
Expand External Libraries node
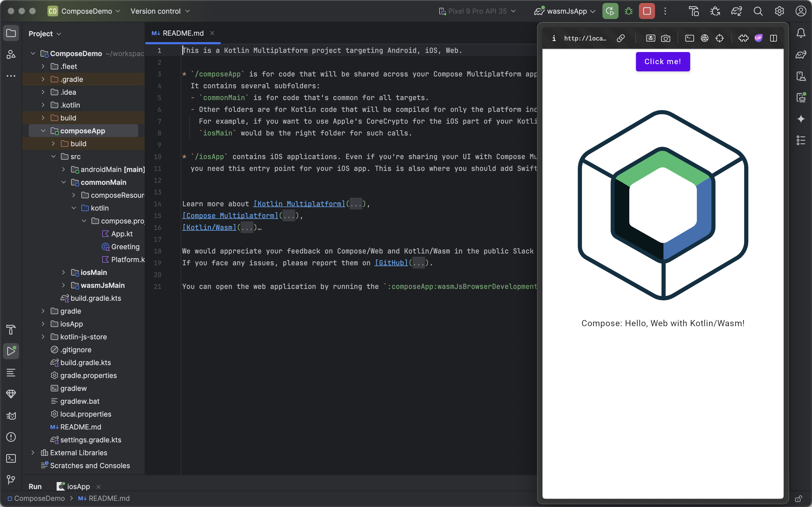pos(33,453)
